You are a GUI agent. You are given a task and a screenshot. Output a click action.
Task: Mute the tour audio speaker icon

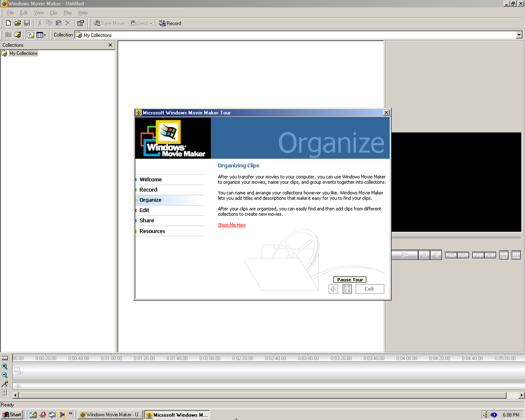click(333, 289)
